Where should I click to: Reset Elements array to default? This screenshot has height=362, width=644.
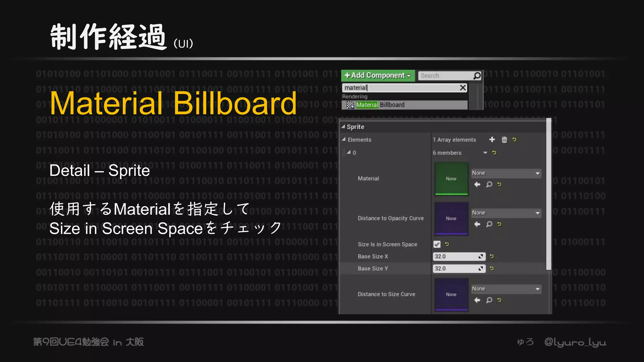514,140
